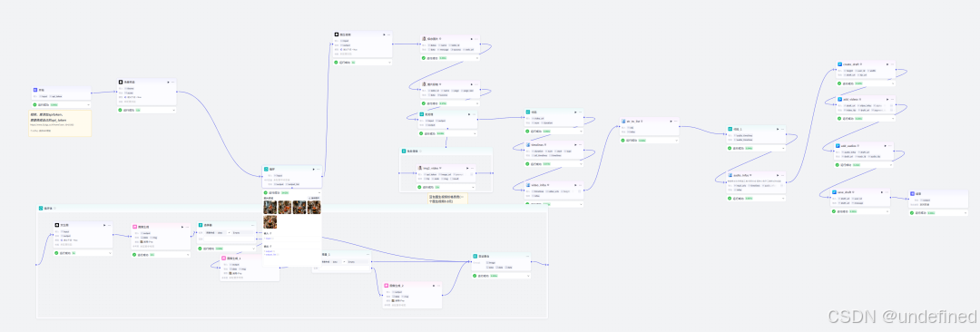The width and height of the screenshot is (980, 332).
Task: Click the timelines node icon
Action: click(x=528, y=144)
